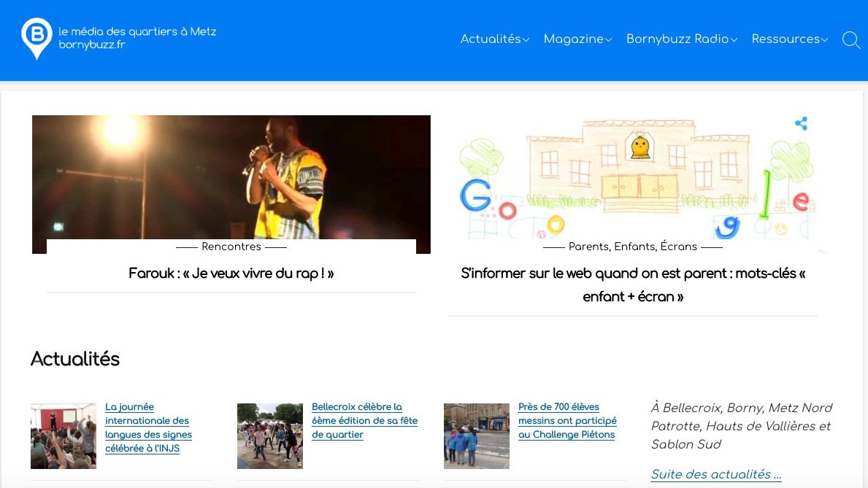868x488 pixels.
Task: Expand the Ressources menu chevron
Action: click(x=824, y=40)
